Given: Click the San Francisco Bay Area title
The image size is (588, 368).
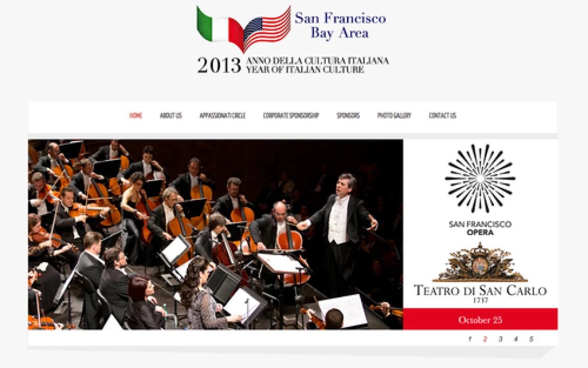Looking at the screenshot, I should coord(340,25).
